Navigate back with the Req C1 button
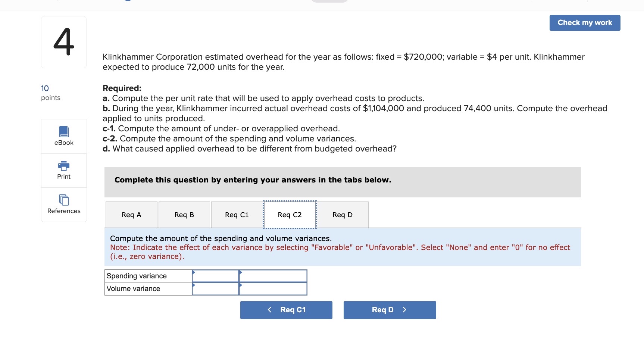 pyautogui.click(x=286, y=309)
